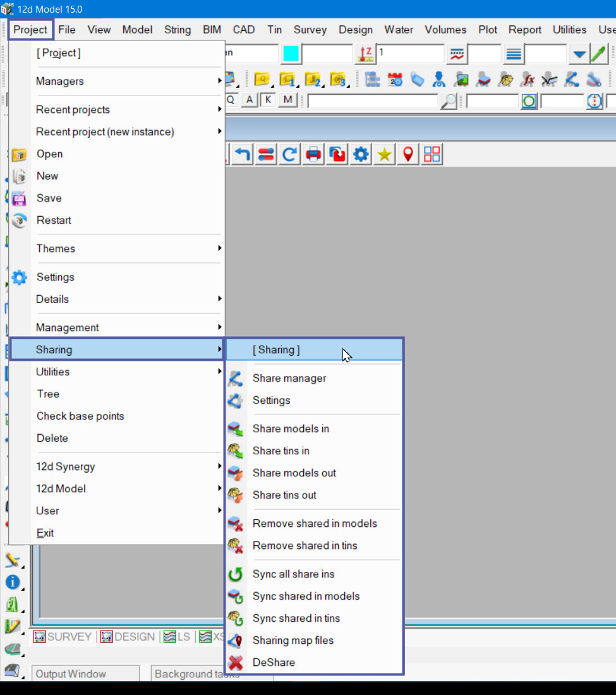Toggle the M button in toolbar
The image size is (616, 695).
pyautogui.click(x=288, y=100)
